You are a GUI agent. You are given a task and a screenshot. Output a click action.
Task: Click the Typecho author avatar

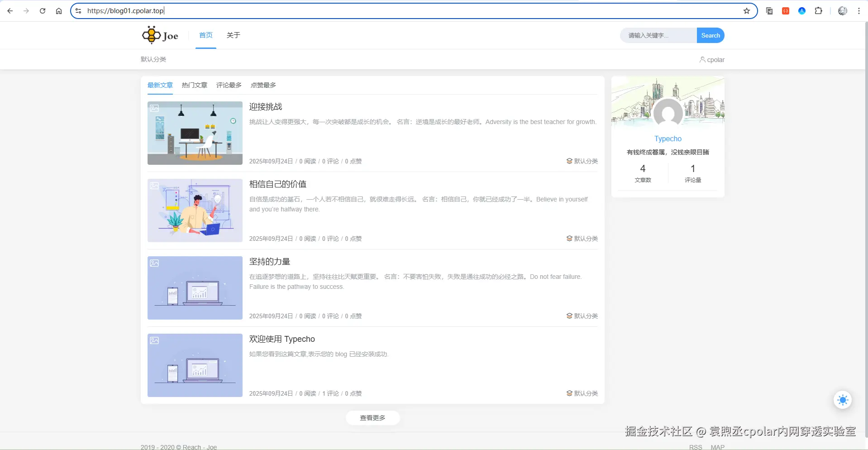668,113
